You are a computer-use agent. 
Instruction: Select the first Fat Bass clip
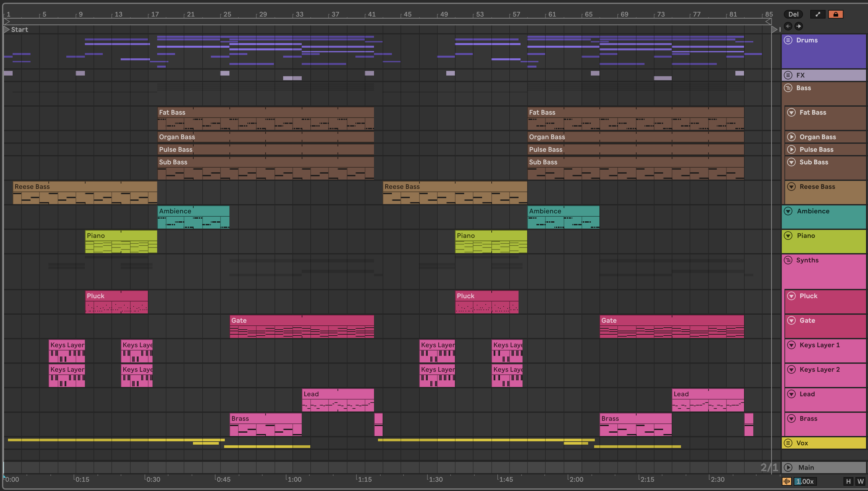pyautogui.click(x=266, y=119)
